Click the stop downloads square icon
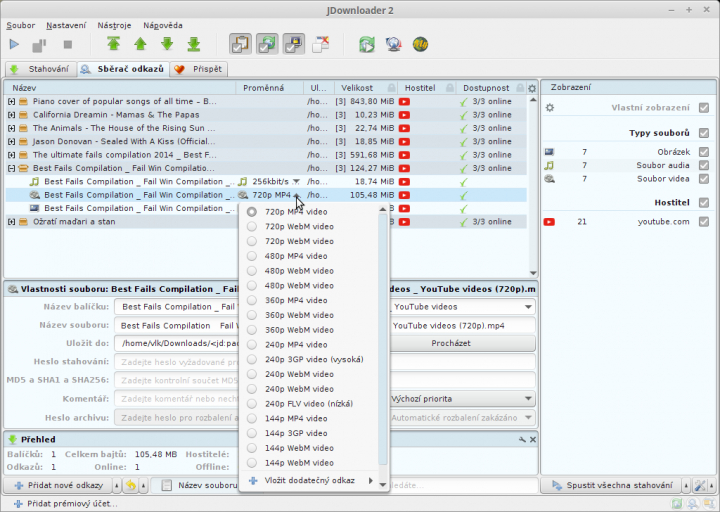The width and height of the screenshot is (720, 512). 68,45
